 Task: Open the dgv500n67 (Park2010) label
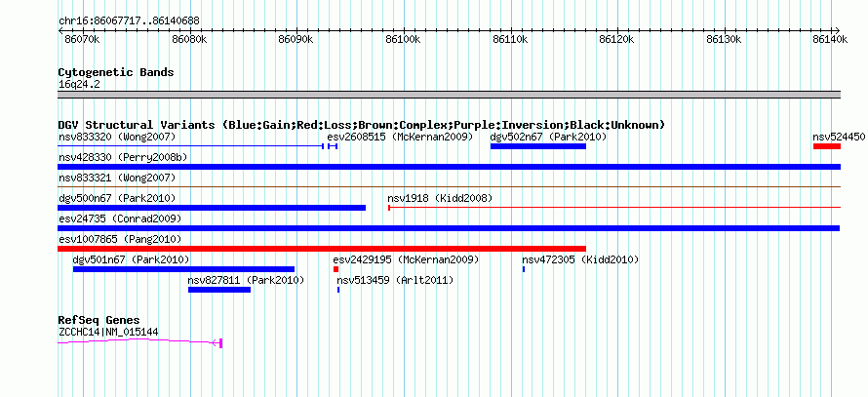click(x=117, y=198)
